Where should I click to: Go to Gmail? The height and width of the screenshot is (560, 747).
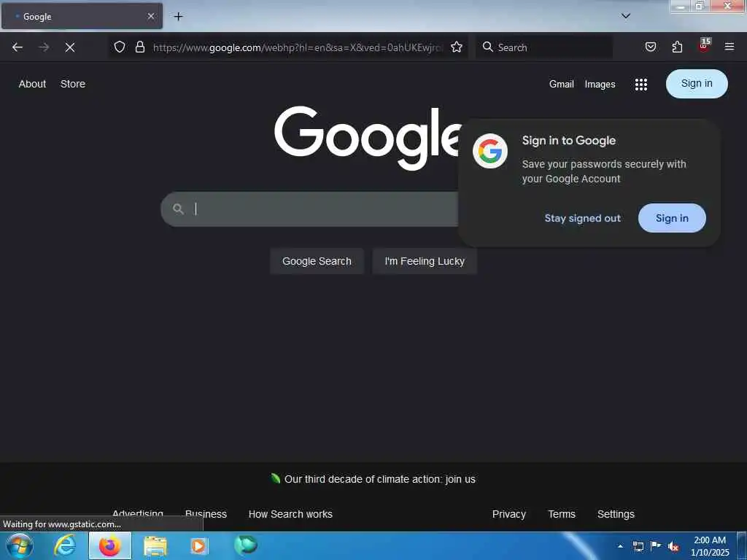coord(561,85)
